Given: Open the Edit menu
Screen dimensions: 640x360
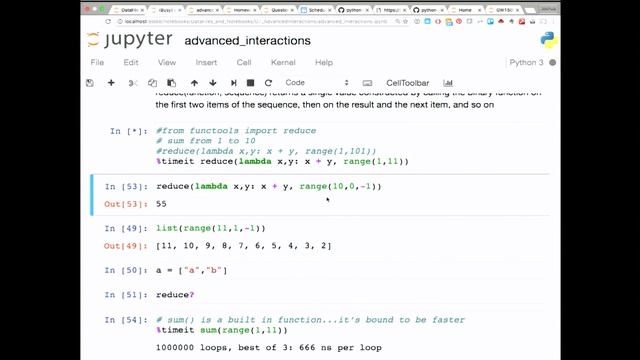Looking at the screenshot, I should click(131, 62).
